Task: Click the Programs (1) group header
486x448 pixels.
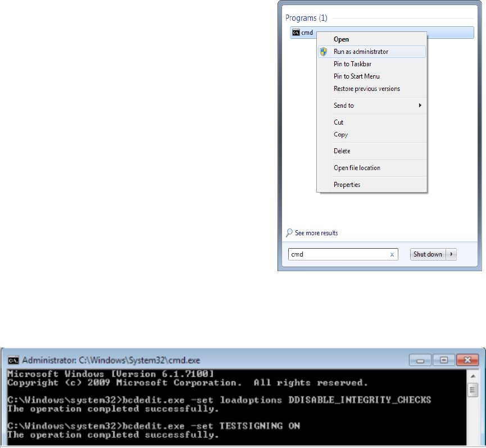Action: coord(306,18)
